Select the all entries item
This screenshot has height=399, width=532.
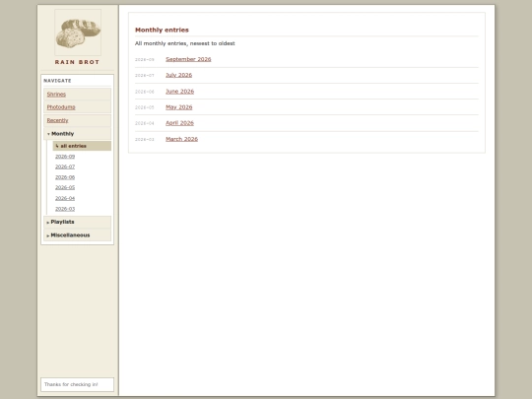tap(82, 146)
